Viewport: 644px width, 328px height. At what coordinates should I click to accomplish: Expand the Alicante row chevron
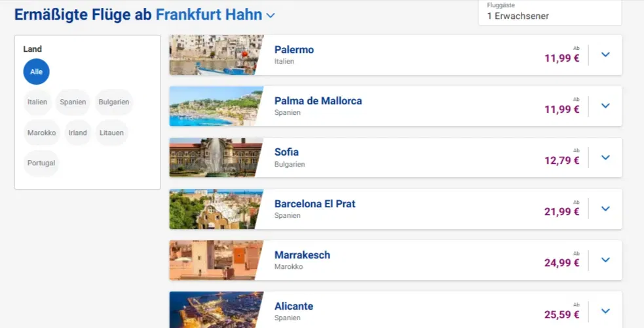pos(605,311)
